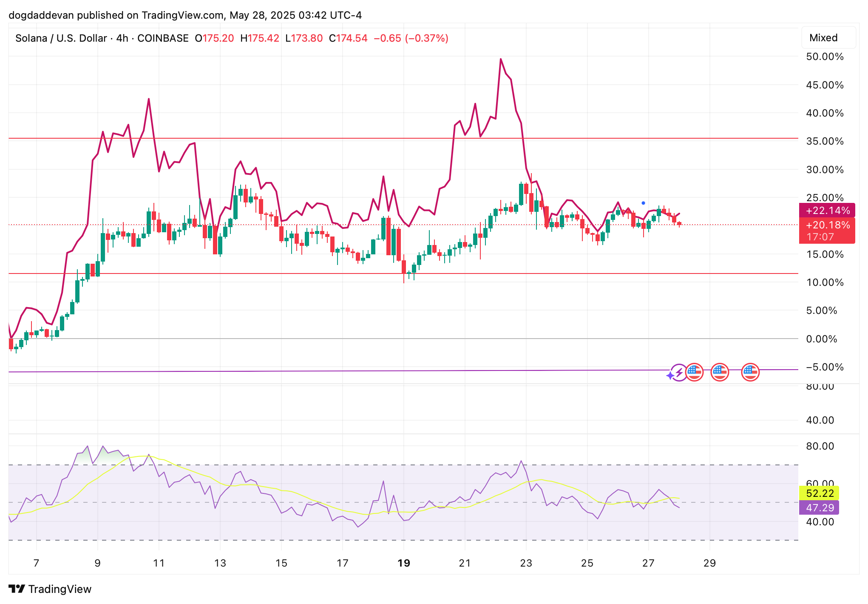
Task: Click the 50.00% axis label
Action: tap(825, 57)
